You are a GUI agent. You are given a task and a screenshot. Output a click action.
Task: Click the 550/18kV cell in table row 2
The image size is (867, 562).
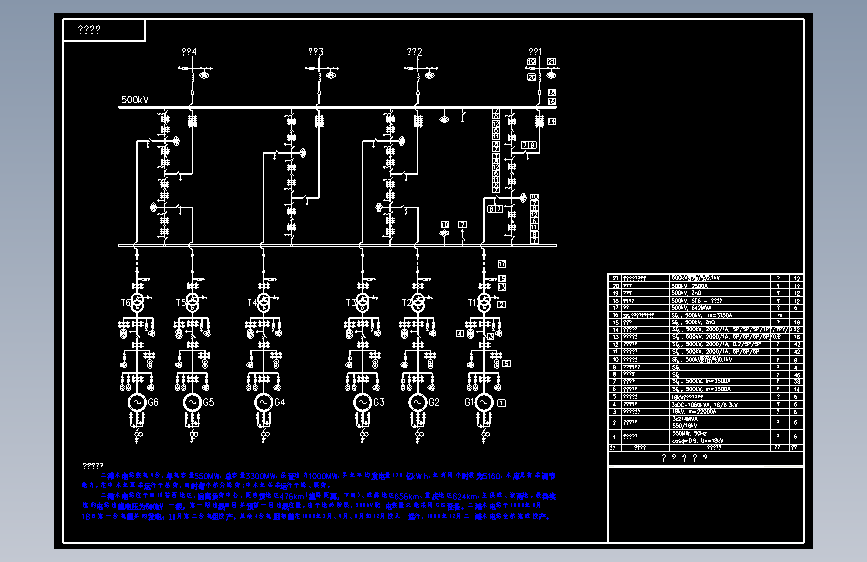tap(720, 422)
